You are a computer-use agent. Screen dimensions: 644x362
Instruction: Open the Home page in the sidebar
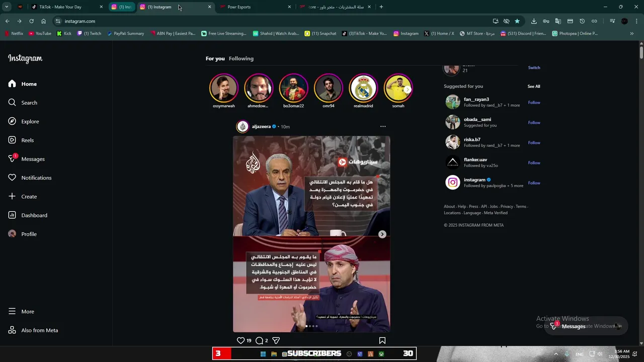(x=23, y=84)
